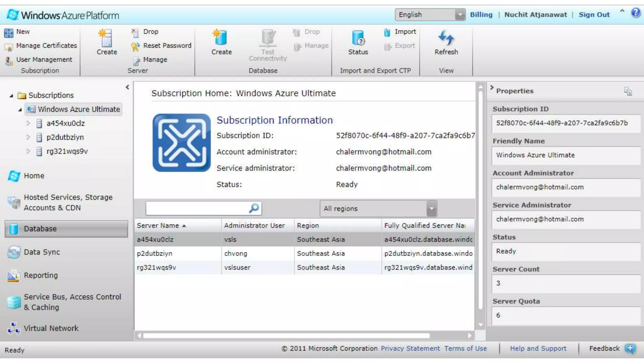Click the copy icon in Properties
This screenshot has width=644, height=363.
(628, 91)
